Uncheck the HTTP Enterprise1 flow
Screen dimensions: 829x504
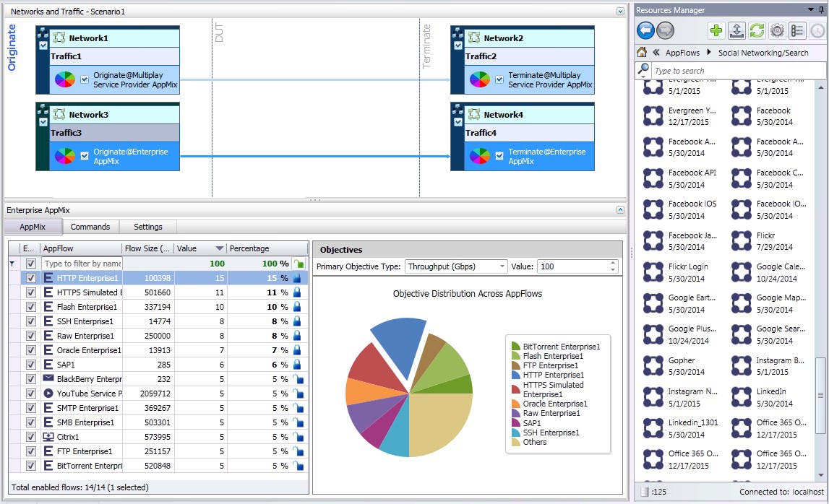click(x=31, y=278)
